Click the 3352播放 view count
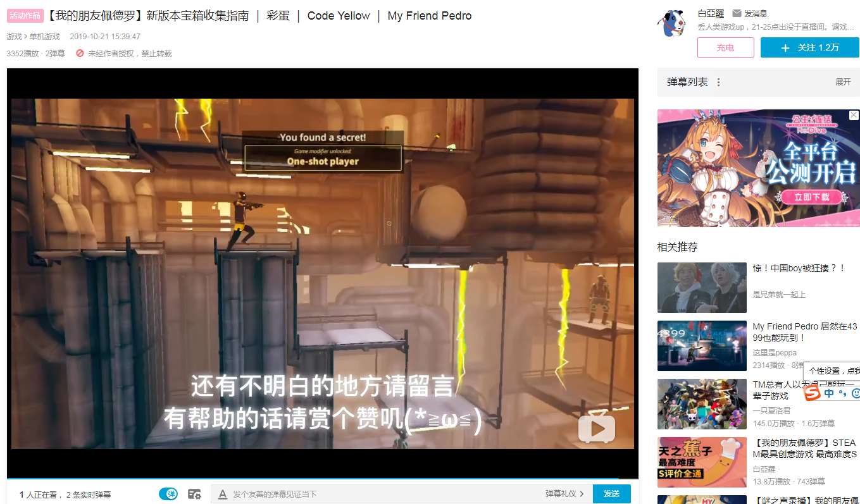The height and width of the screenshot is (504, 860). (23, 54)
